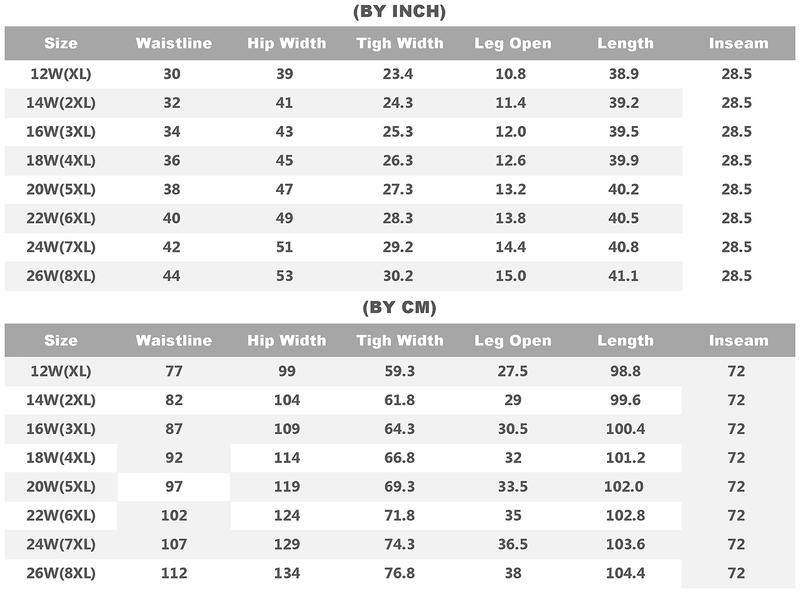Image resolution: width=800 pixels, height=593 pixels.
Task: Click the Leg Open header in cm table
Action: [513, 341]
